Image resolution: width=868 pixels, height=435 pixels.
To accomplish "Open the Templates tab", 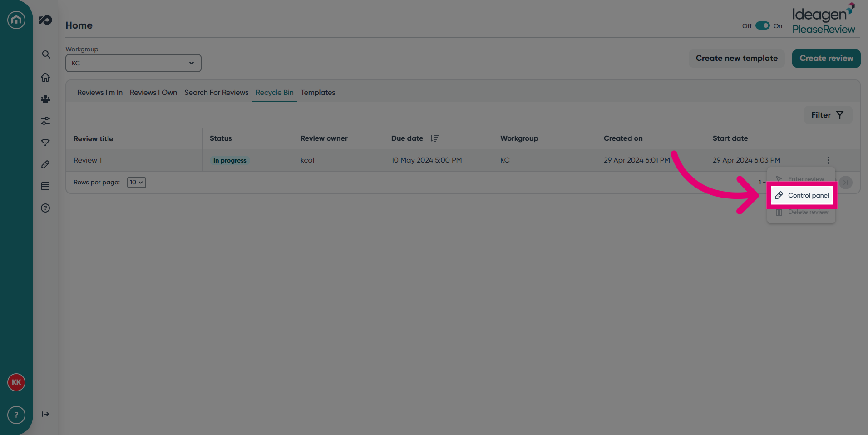I will click(x=318, y=93).
